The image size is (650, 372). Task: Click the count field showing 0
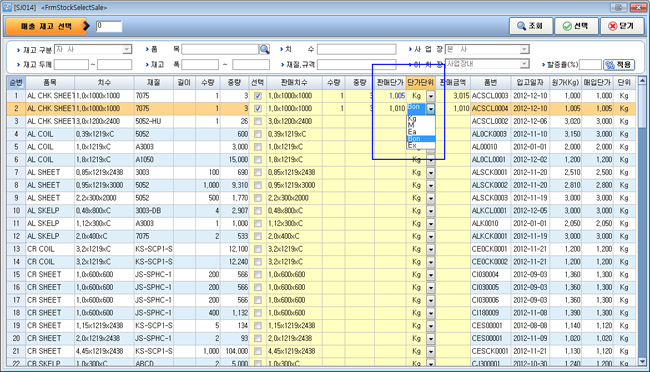109,26
